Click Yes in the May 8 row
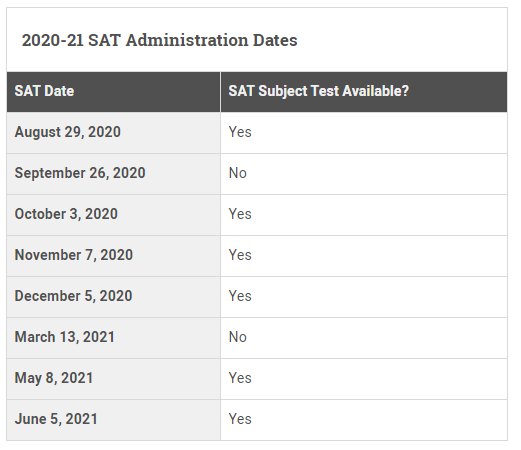 tap(240, 378)
